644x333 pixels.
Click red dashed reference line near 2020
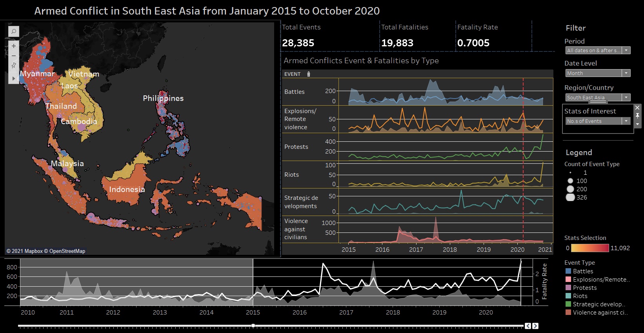pyautogui.click(x=523, y=160)
